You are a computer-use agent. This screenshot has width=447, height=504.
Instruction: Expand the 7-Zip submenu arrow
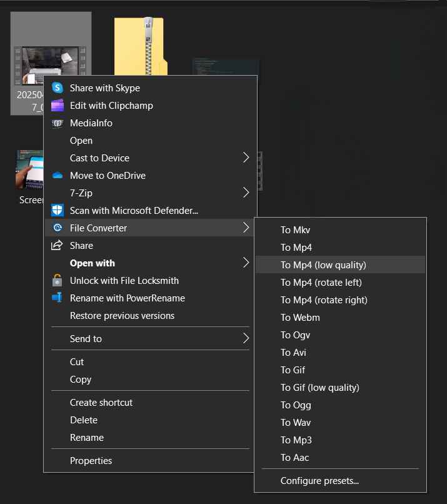(x=246, y=193)
